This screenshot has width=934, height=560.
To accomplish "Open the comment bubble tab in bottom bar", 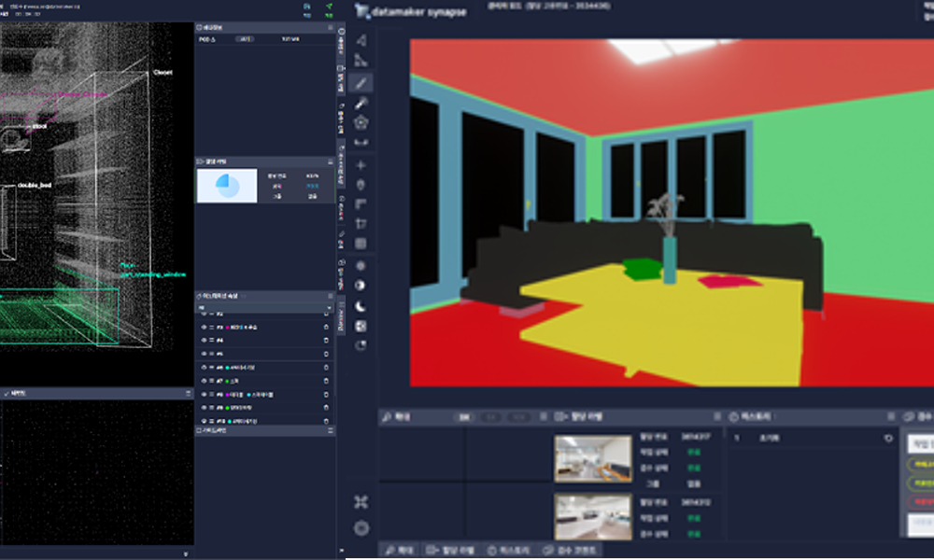I will (x=569, y=550).
